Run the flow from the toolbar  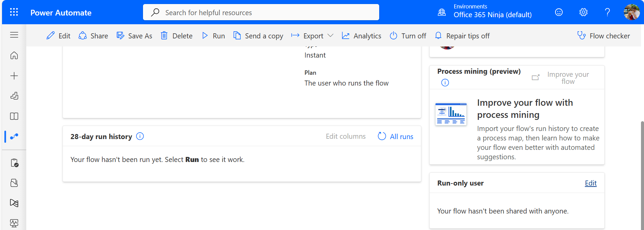tap(213, 36)
